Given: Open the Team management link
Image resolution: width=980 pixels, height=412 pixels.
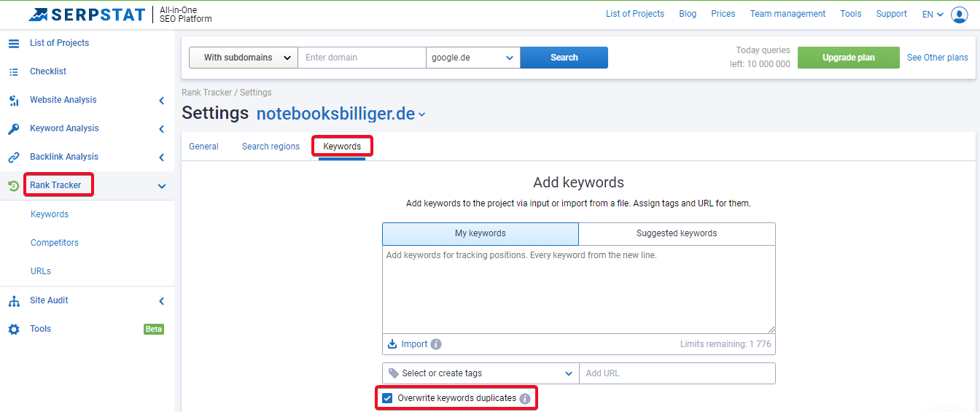Looking at the screenshot, I should tap(787, 14).
